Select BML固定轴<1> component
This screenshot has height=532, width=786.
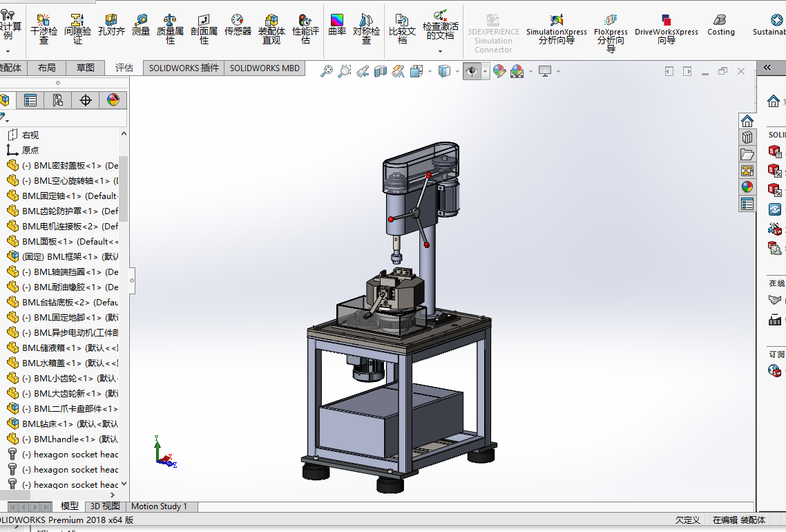coord(62,196)
